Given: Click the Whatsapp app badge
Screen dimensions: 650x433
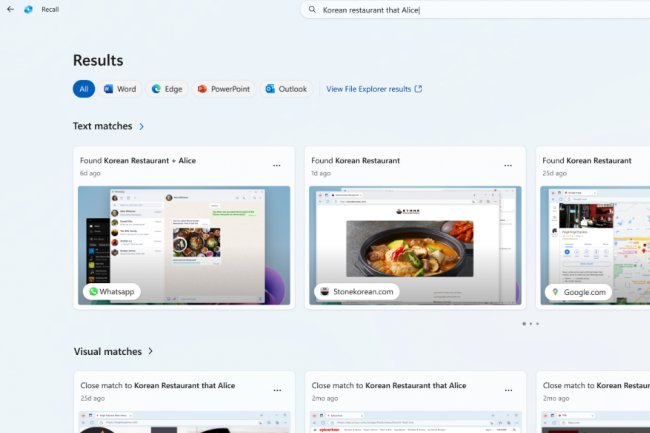Looking at the screenshot, I should click(112, 292).
